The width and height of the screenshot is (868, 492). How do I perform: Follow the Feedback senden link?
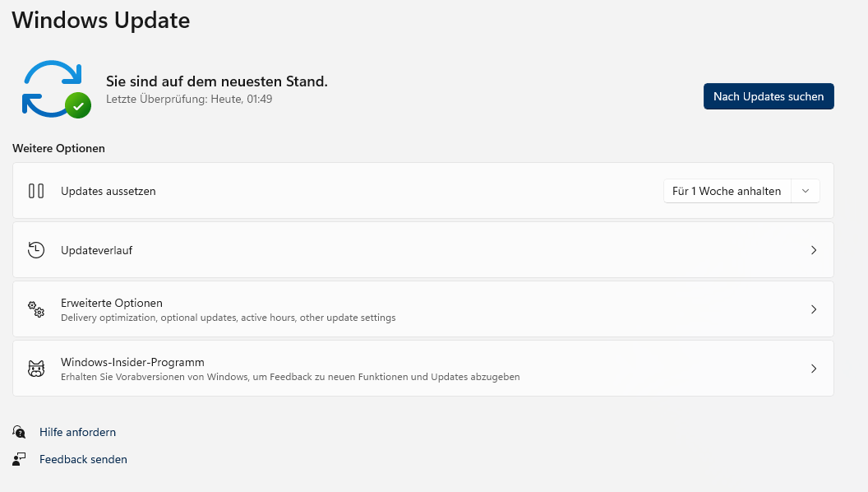[83, 460]
